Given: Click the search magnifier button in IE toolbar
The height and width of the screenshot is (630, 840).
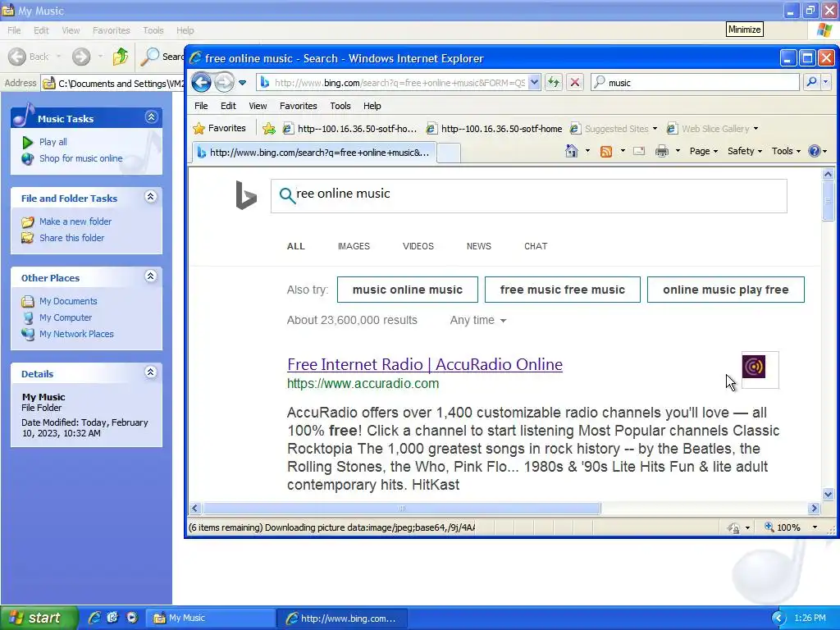Looking at the screenshot, I should coord(811,82).
